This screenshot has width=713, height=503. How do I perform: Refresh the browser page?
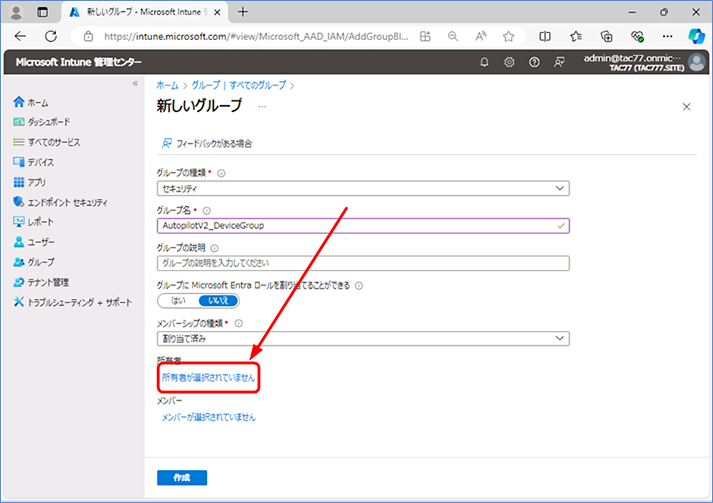pyautogui.click(x=51, y=36)
